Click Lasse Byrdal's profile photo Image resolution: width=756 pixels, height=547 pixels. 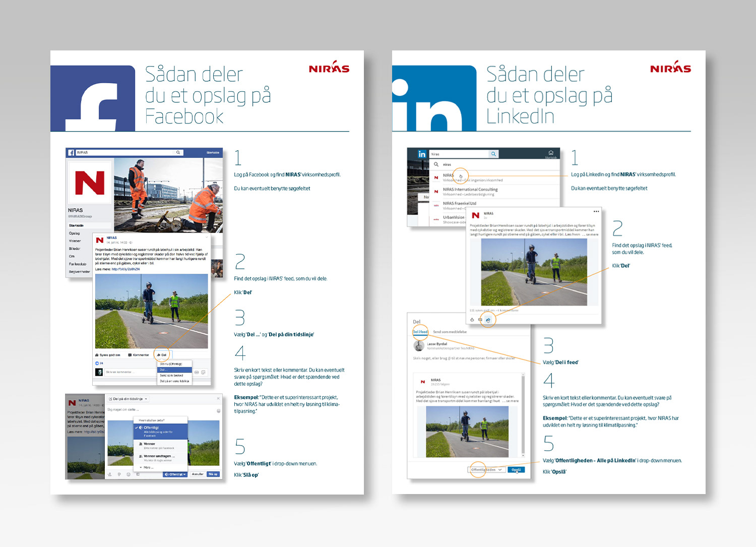click(x=419, y=346)
